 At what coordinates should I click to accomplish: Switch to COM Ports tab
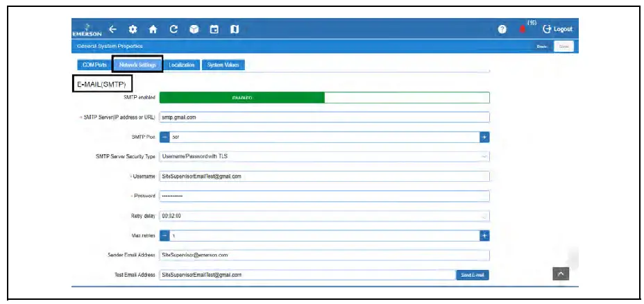pyautogui.click(x=94, y=65)
